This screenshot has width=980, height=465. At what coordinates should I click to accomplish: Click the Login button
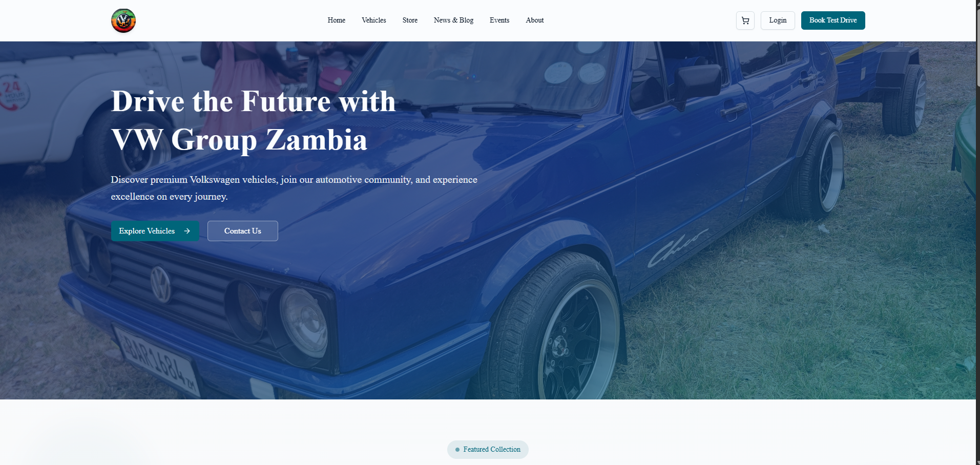[778, 20]
